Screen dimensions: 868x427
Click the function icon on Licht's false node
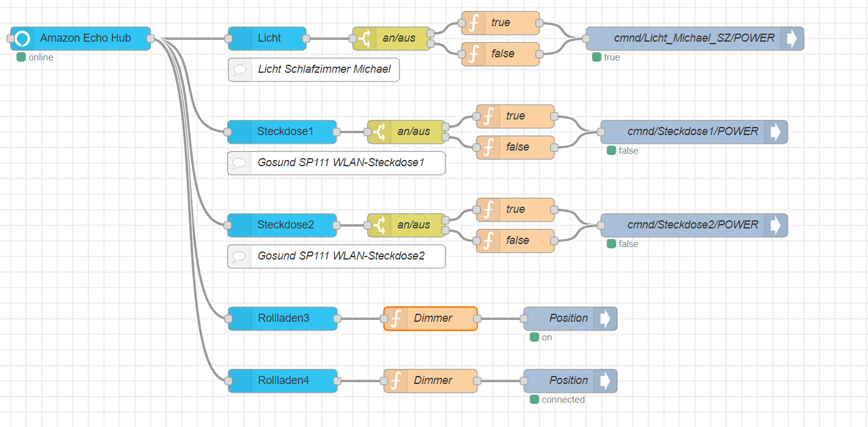pyautogui.click(x=474, y=54)
